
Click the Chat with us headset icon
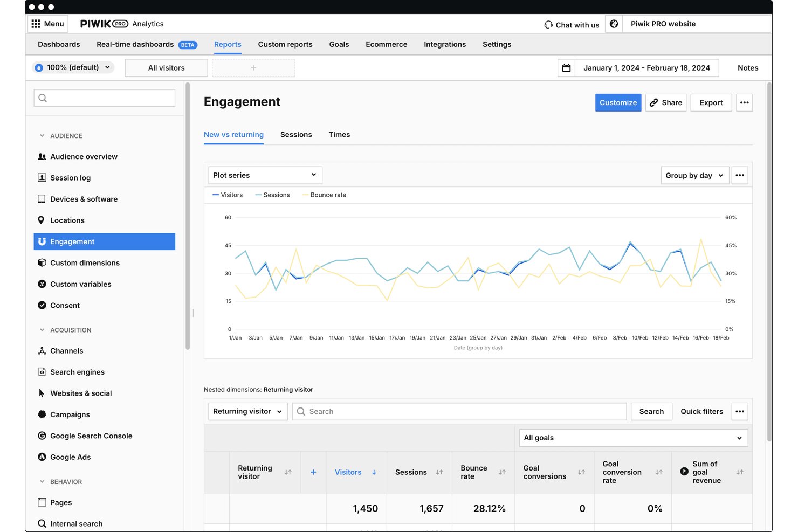coord(548,25)
